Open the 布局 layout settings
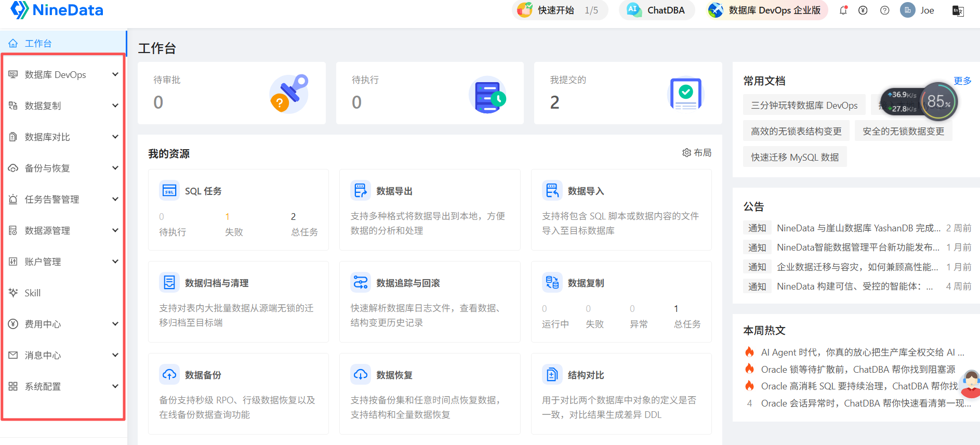Image resolution: width=980 pixels, height=445 pixels. (x=697, y=153)
